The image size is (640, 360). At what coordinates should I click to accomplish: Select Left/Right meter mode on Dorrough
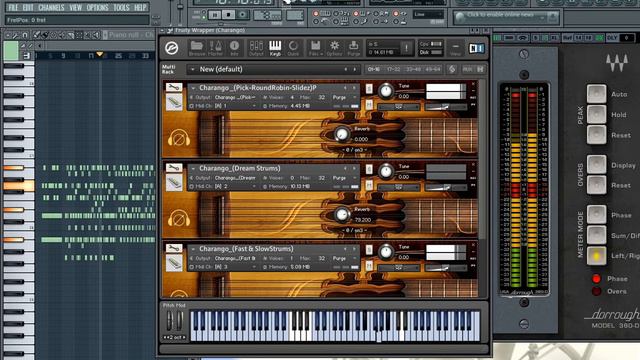596,256
